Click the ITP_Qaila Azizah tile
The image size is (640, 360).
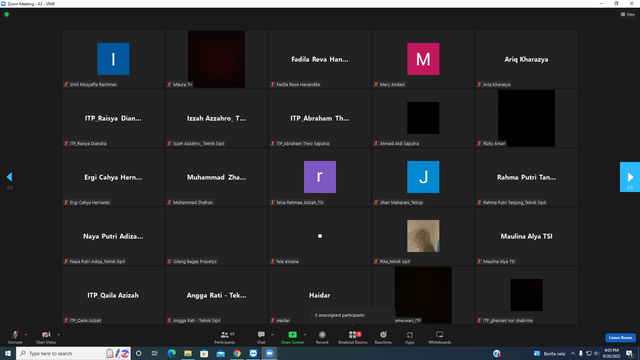coord(113,295)
